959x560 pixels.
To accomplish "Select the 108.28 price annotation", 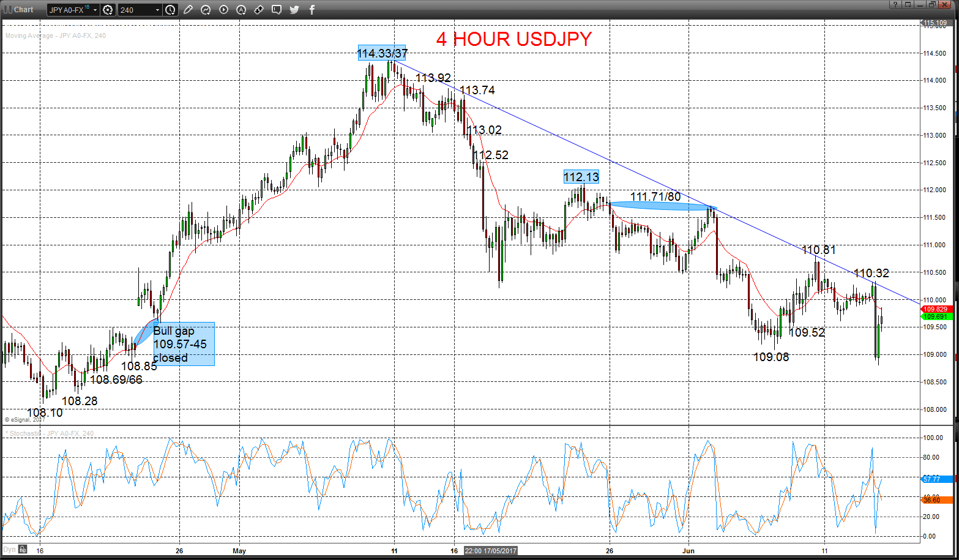I will pyautogui.click(x=80, y=401).
